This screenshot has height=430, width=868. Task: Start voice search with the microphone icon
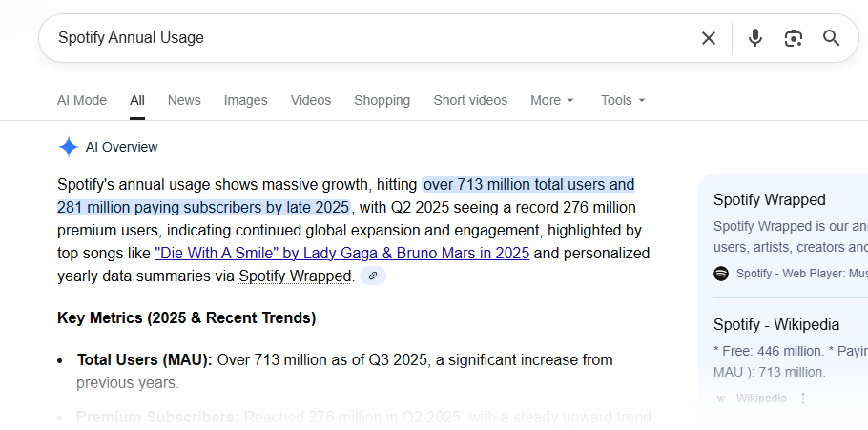pos(755,38)
